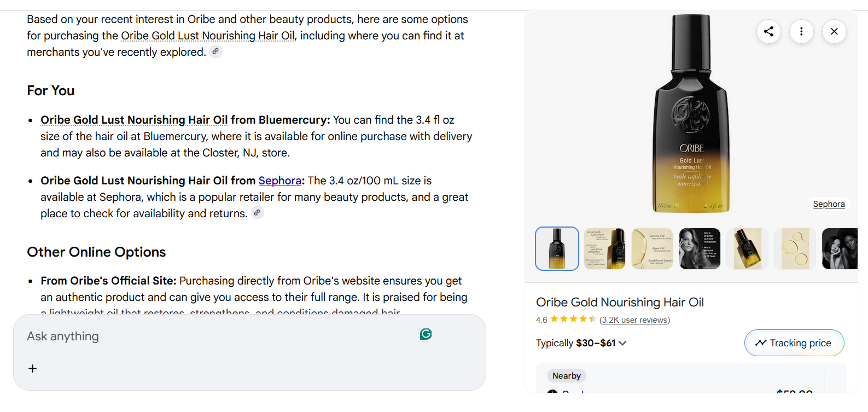
Task: Close the product detail panel
Action: [834, 31]
